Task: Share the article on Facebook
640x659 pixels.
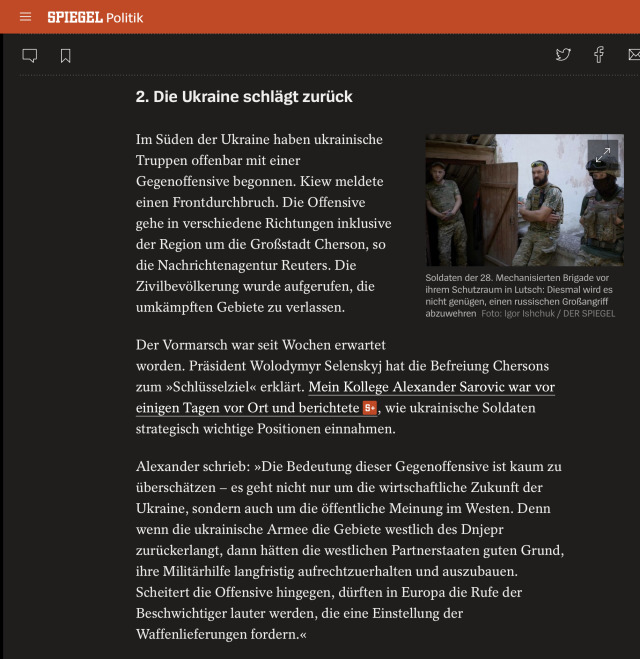Action: pyautogui.click(x=599, y=55)
